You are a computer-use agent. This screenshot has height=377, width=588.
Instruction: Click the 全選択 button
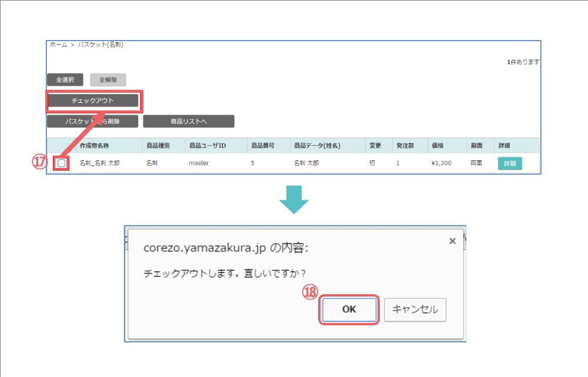[65, 80]
